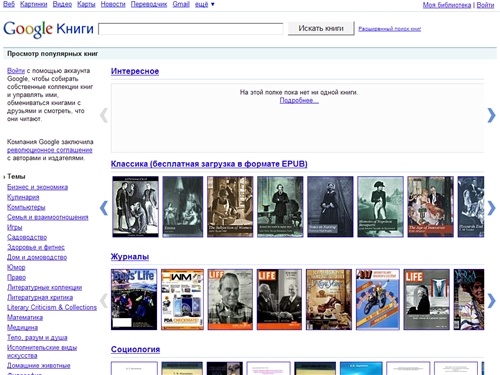Screen dimensions: 500x375
Task: Focus the book search input field
Action: click(191, 29)
